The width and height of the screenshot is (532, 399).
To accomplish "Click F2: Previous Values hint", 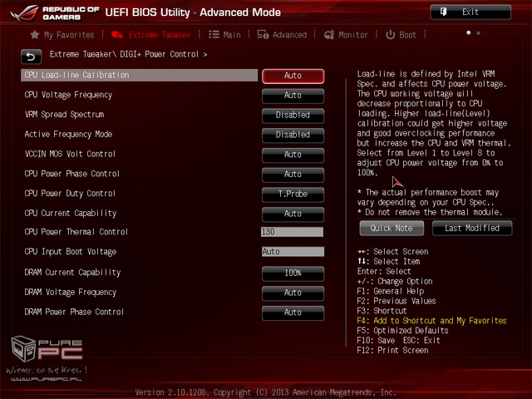I will pyautogui.click(x=397, y=301).
